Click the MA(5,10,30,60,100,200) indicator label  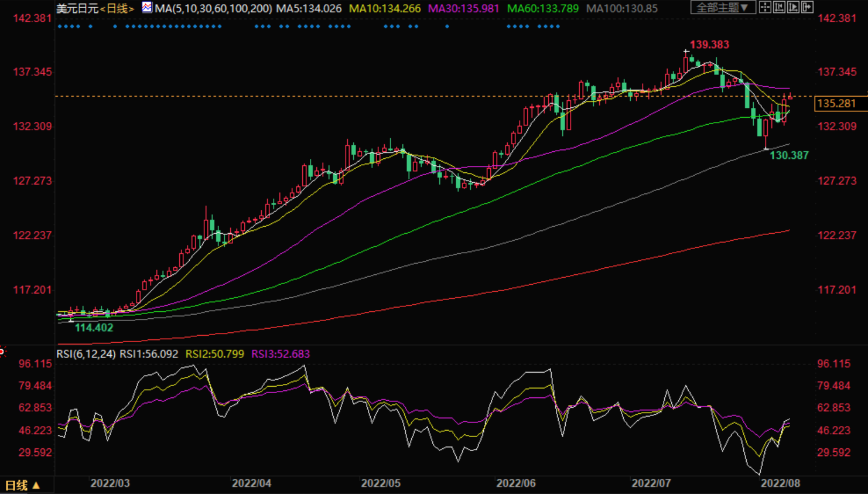213,9
